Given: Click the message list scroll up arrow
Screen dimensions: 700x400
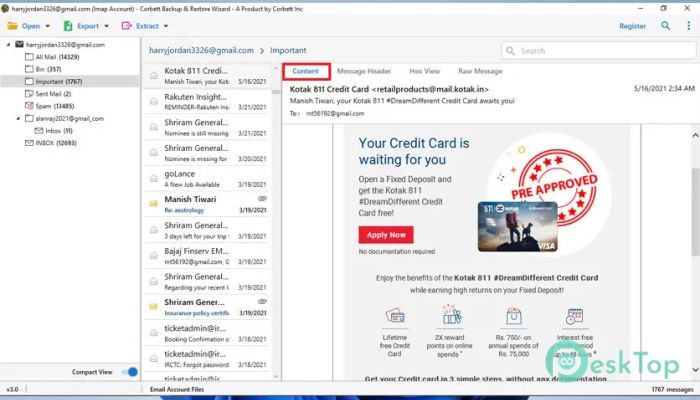Looking at the screenshot, I should click(x=276, y=68).
